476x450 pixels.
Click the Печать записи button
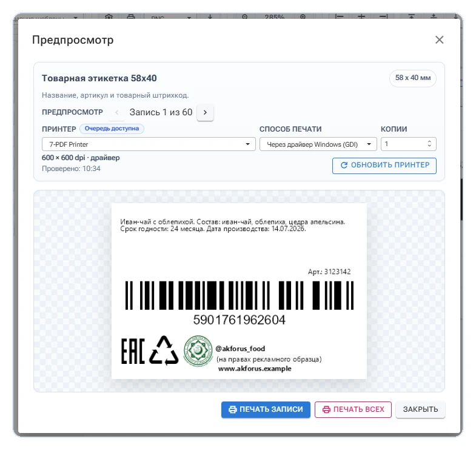tap(266, 409)
